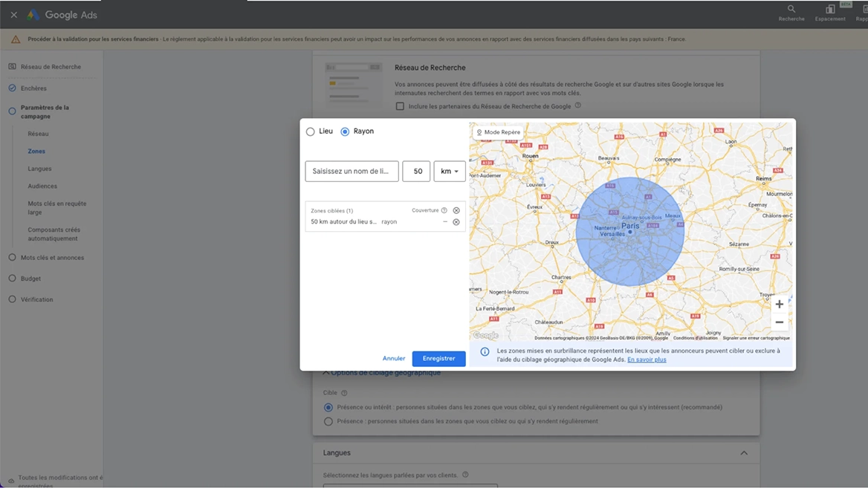The width and height of the screenshot is (868, 488).
Task: Click the Chartres label on the map
Action: pos(561,277)
